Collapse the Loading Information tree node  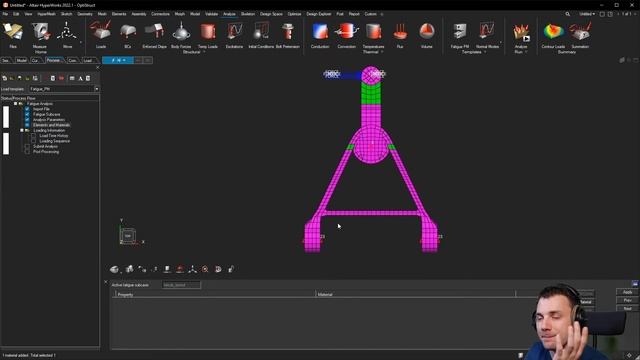[x=22, y=130]
